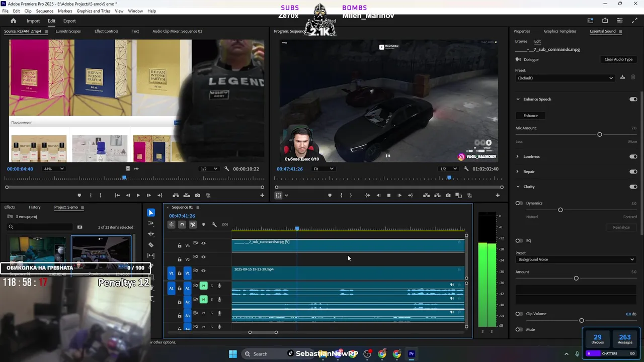644x362 pixels.
Task: Switch to Browse in Essential Sound
Action: [521, 41]
